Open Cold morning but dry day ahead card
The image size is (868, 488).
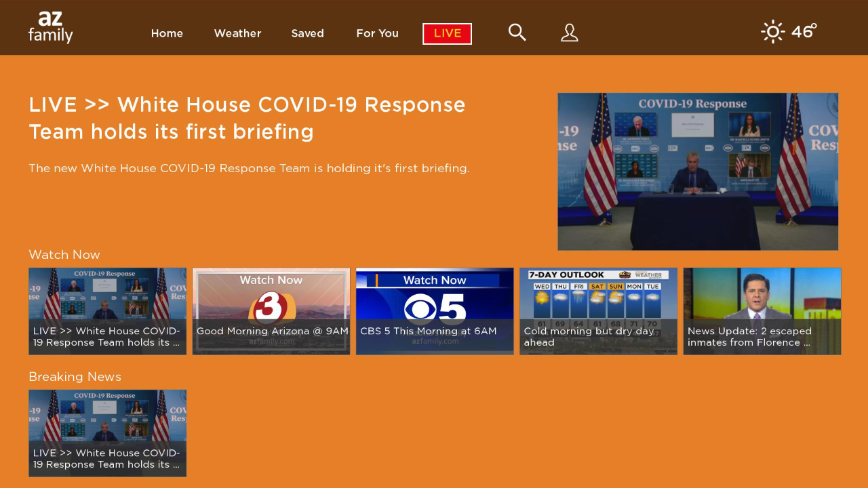599,311
